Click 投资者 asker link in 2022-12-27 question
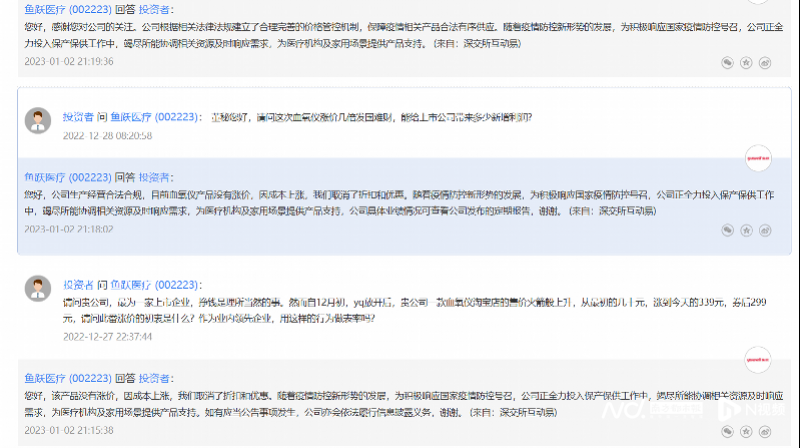The height and width of the screenshot is (448, 800). (x=78, y=285)
